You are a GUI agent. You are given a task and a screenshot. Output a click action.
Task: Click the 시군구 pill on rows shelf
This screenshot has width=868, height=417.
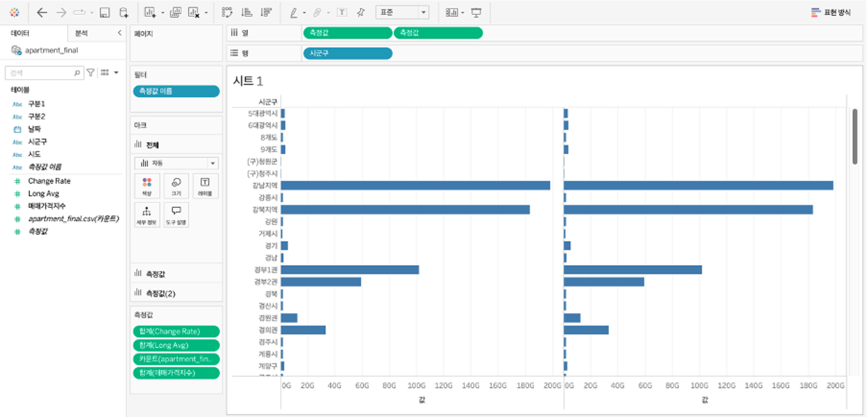tap(348, 53)
